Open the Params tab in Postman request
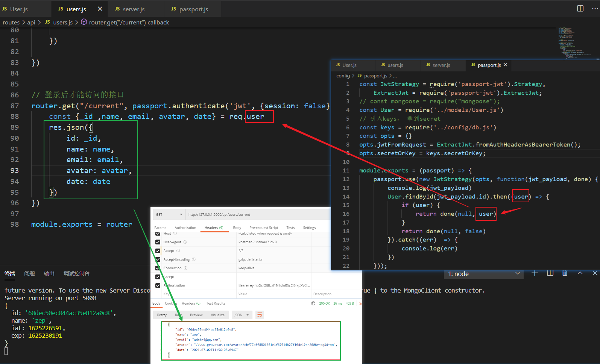The width and height of the screenshot is (600, 364). tap(160, 228)
